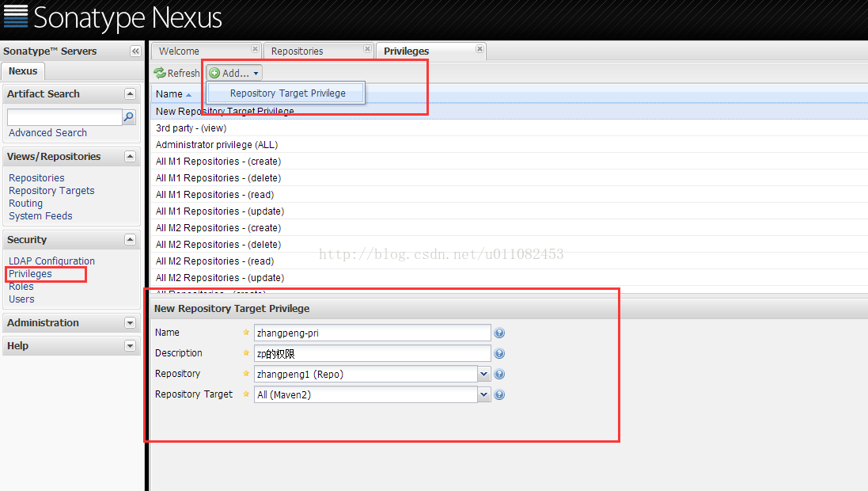Open the Routing link
This screenshot has width=868, height=491.
[x=25, y=204]
